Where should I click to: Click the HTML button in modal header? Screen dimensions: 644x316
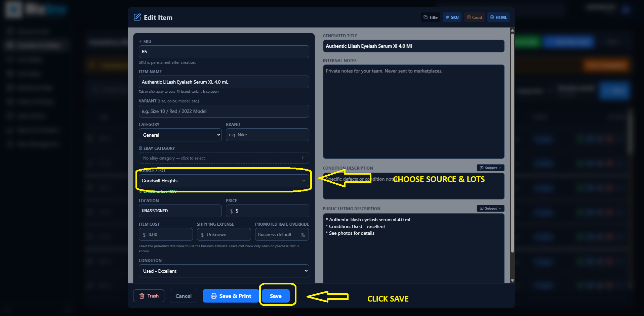498,17
